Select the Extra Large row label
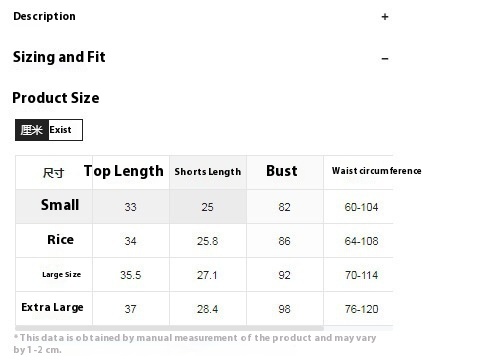This screenshot has height=361, width=498. [52, 307]
